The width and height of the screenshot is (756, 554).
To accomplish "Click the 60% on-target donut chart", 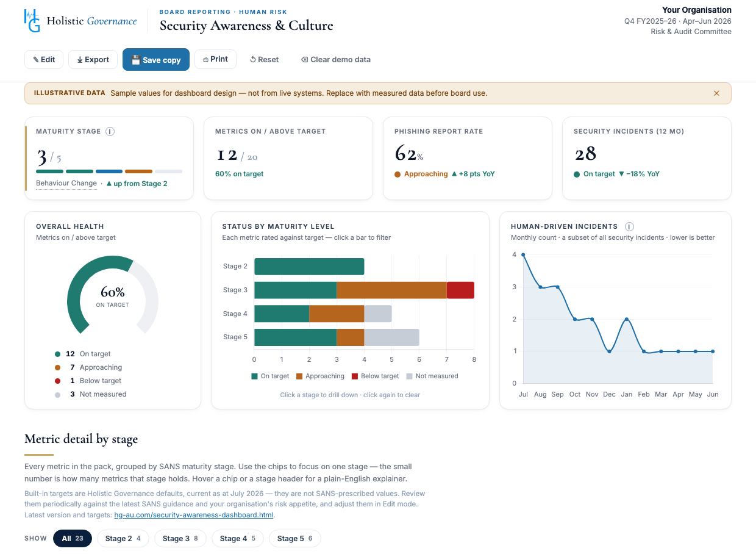I will tap(113, 295).
